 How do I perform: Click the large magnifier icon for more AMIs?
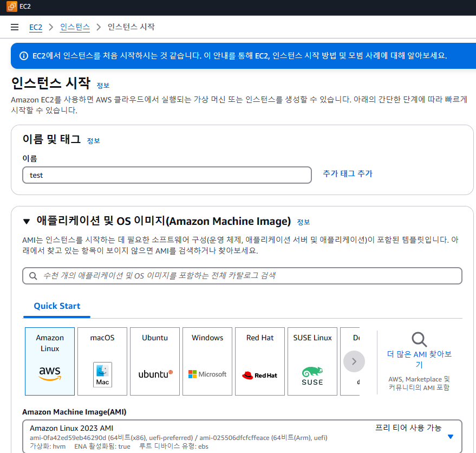coord(419,339)
